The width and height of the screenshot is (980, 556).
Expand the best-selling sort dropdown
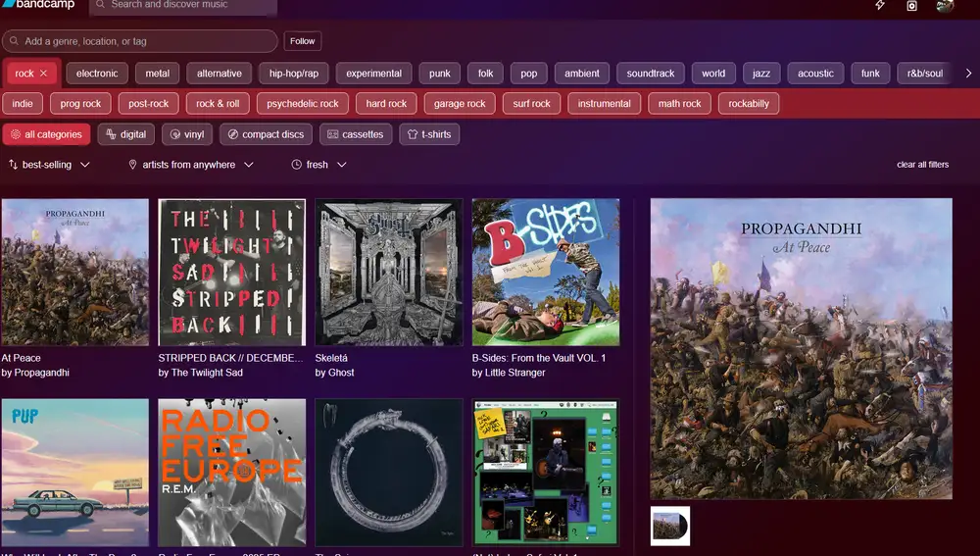pos(49,165)
